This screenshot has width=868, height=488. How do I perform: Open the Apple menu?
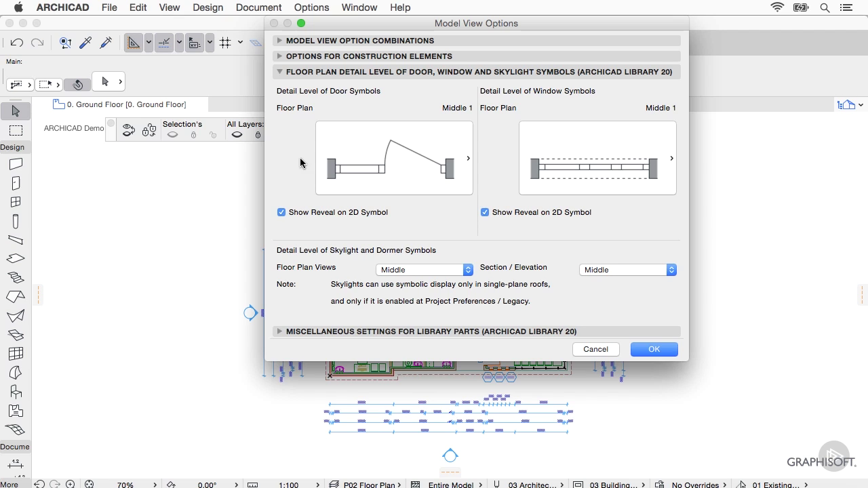18,7
